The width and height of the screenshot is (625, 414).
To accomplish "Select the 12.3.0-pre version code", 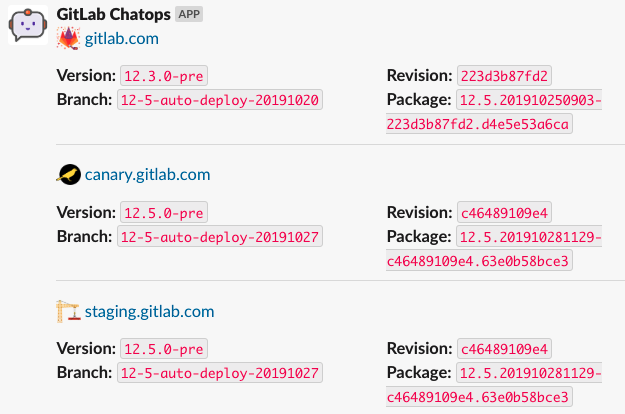I will click(x=164, y=76).
